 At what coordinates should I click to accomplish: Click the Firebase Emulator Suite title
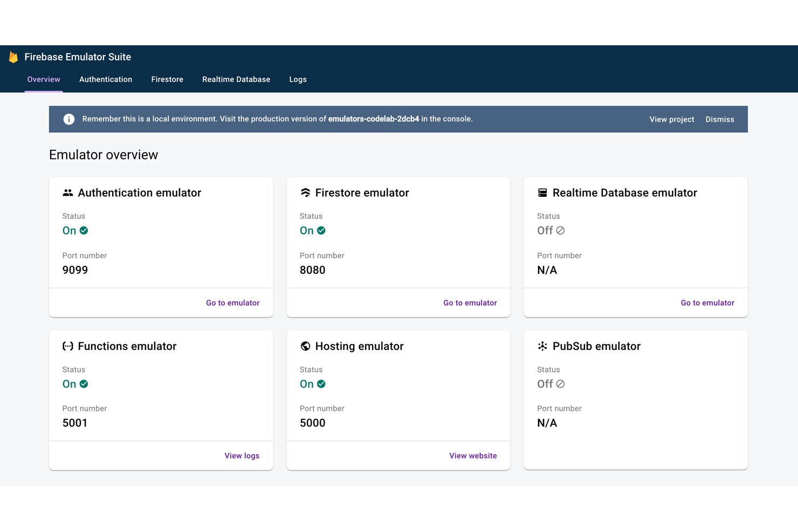coord(78,57)
